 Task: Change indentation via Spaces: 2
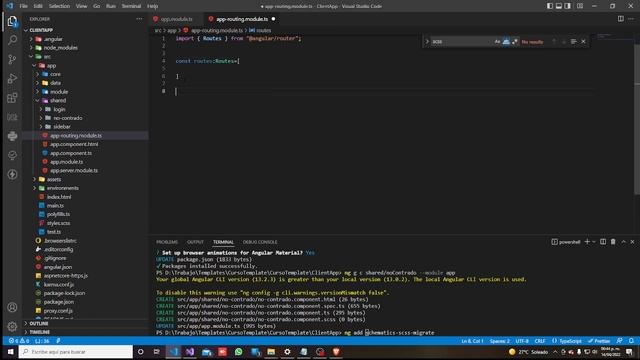499,341
